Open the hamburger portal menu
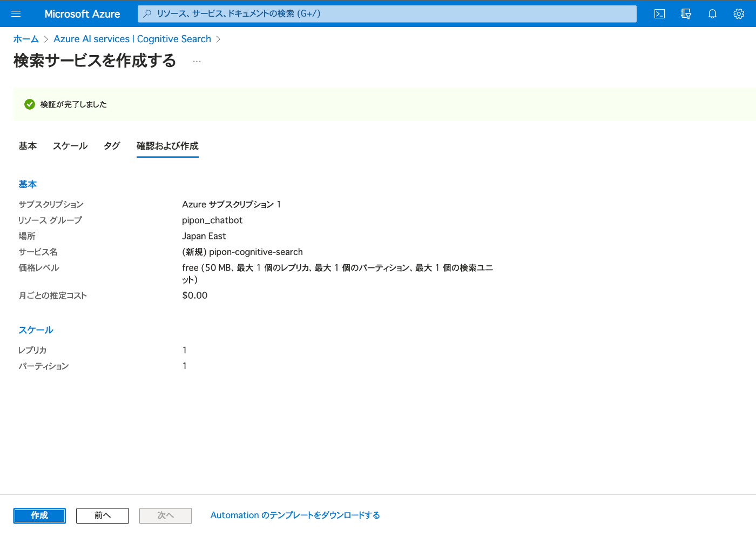756x537 pixels. pos(16,14)
